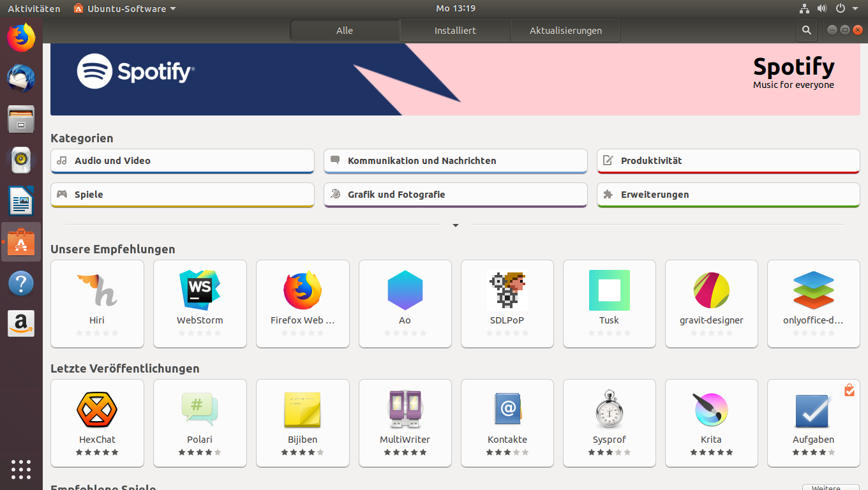Open the Help icon in the dock
Viewport: 868px width, 490px height.
click(21, 283)
